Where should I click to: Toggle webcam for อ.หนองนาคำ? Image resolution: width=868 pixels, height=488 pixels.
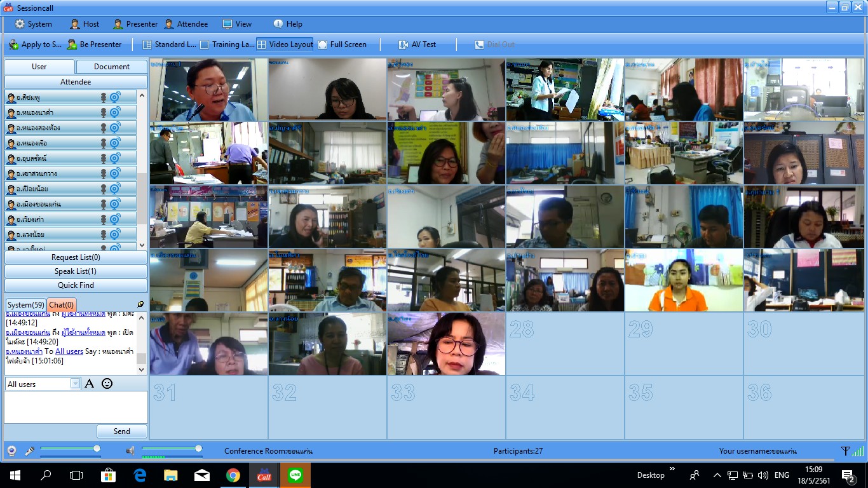(115, 112)
